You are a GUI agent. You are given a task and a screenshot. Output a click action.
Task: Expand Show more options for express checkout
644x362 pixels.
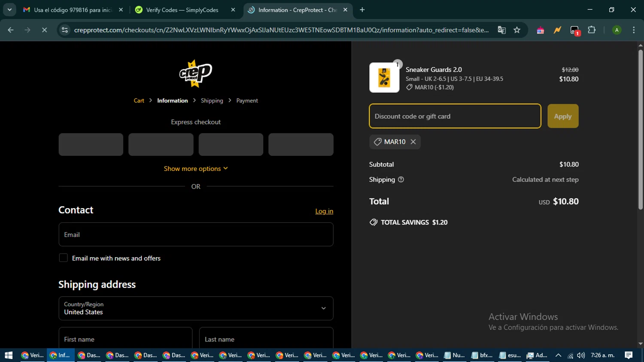[196, 169]
